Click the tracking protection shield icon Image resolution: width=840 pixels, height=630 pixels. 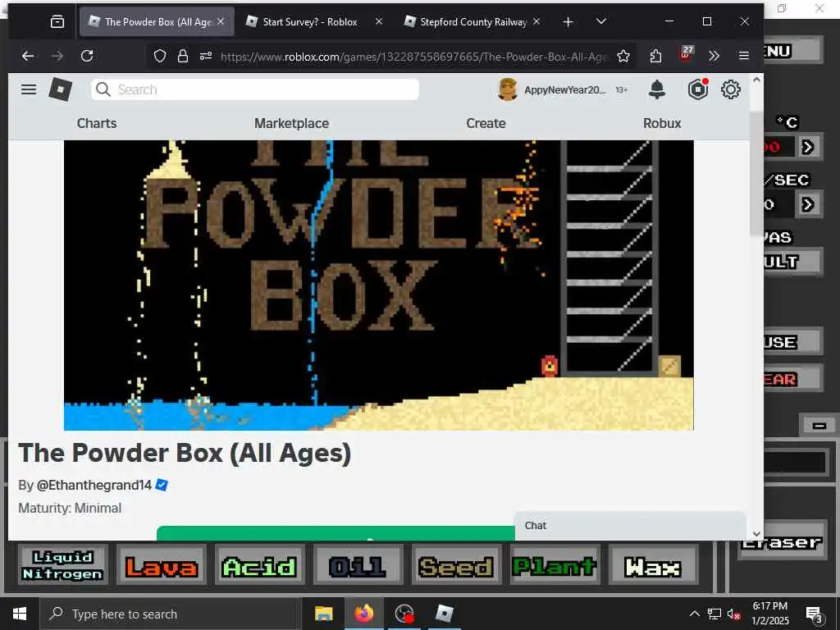(160, 56)
